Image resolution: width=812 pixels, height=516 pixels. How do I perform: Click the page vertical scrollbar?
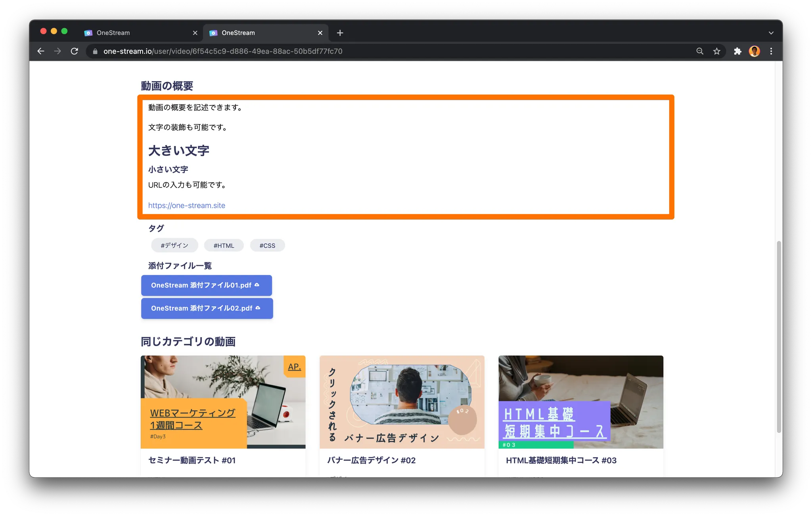tap(779, 337)
